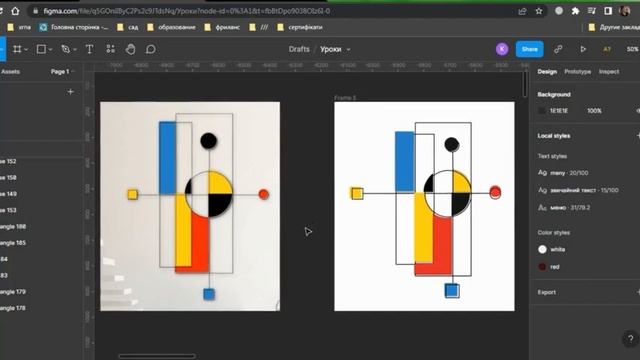Open Pen tool dropdown arrow
The width and height of the screenshot is (640, 360).
coord(75,50)
